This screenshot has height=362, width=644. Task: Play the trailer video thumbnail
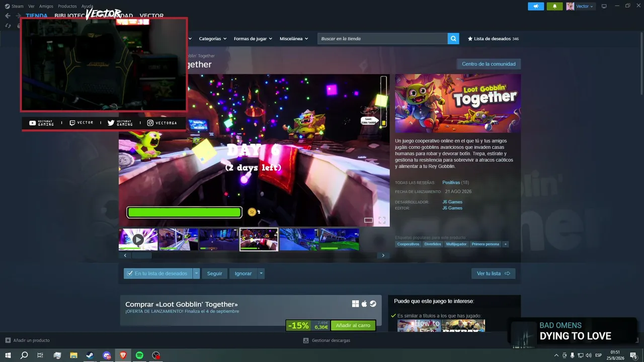[138, 239]
